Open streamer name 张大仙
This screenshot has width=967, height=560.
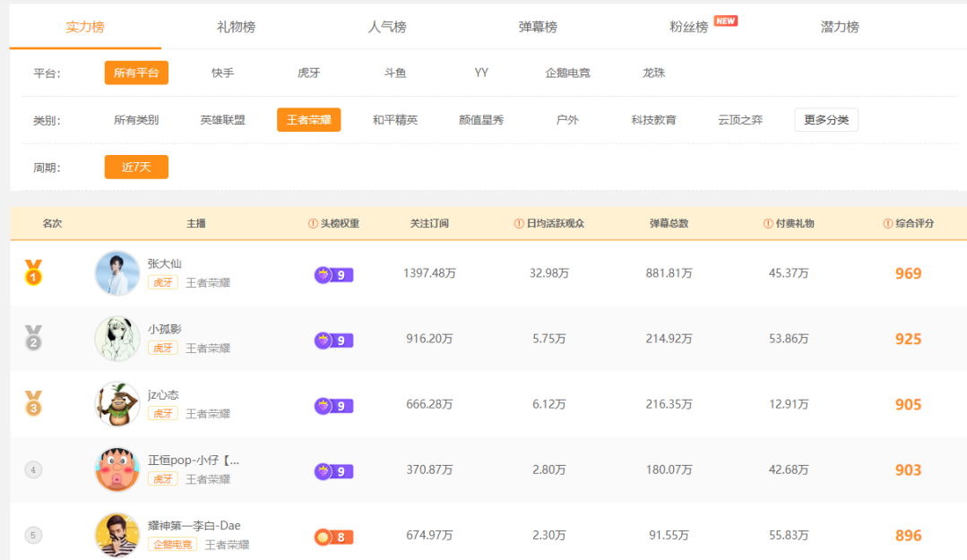coord(165,264)
